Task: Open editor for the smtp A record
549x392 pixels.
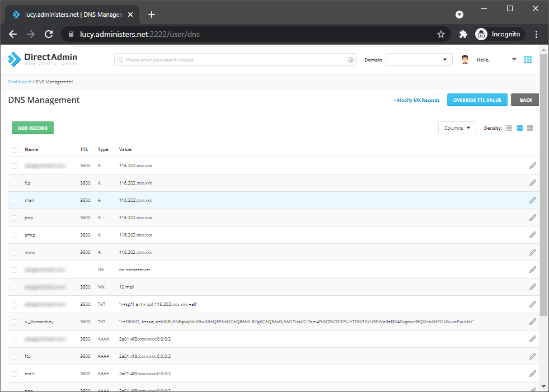Action: [533, 235]
